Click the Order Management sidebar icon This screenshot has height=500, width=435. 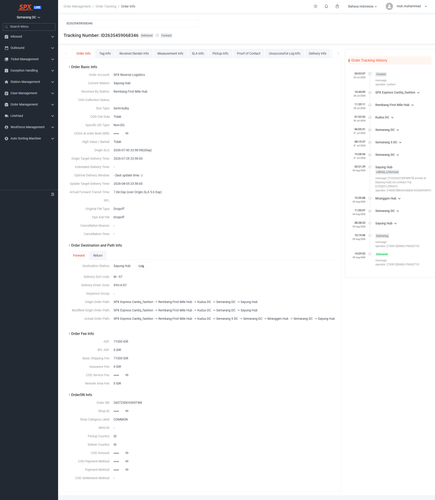click(x=6, y=105)
